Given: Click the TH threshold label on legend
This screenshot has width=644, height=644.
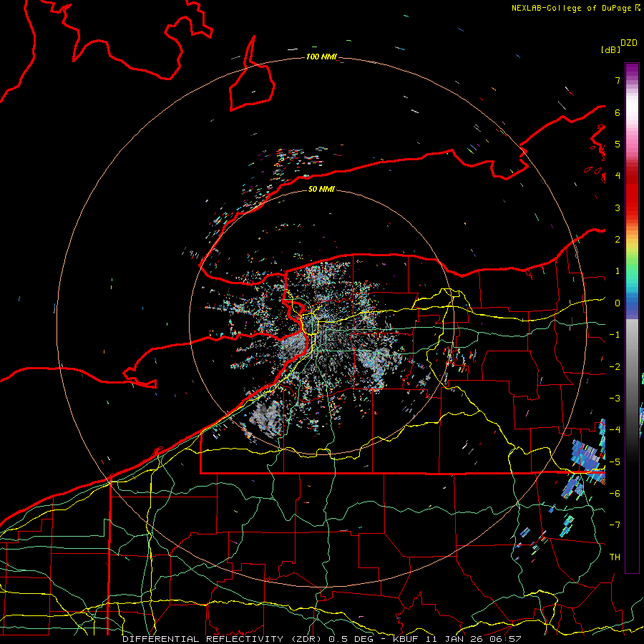Looking at the screenshot, I should coord(615,557).
